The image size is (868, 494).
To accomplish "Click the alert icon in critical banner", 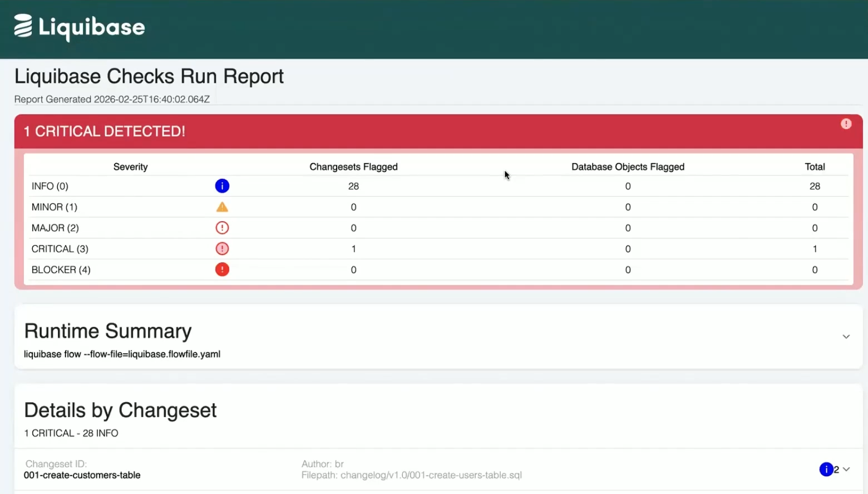I will 846,124.
